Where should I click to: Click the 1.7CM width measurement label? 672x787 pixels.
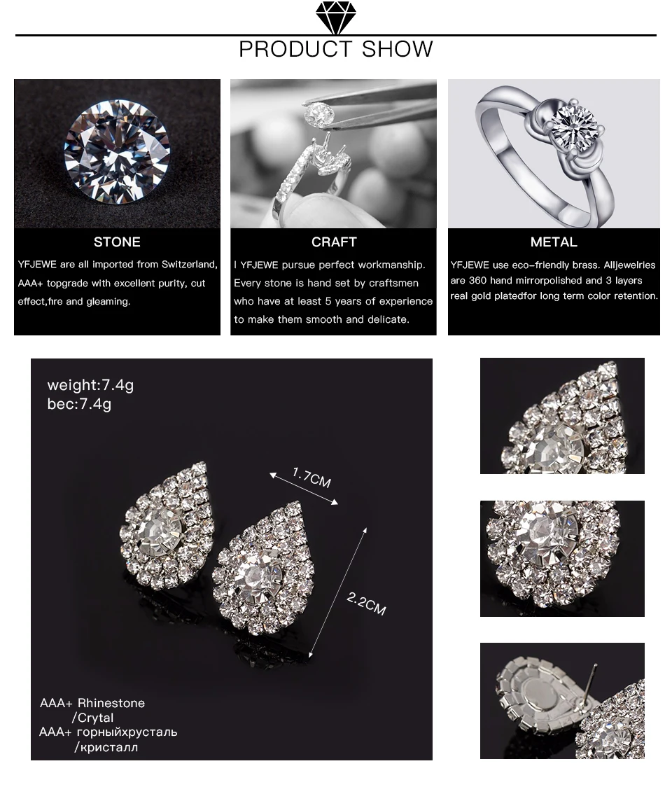coord(311,478)
